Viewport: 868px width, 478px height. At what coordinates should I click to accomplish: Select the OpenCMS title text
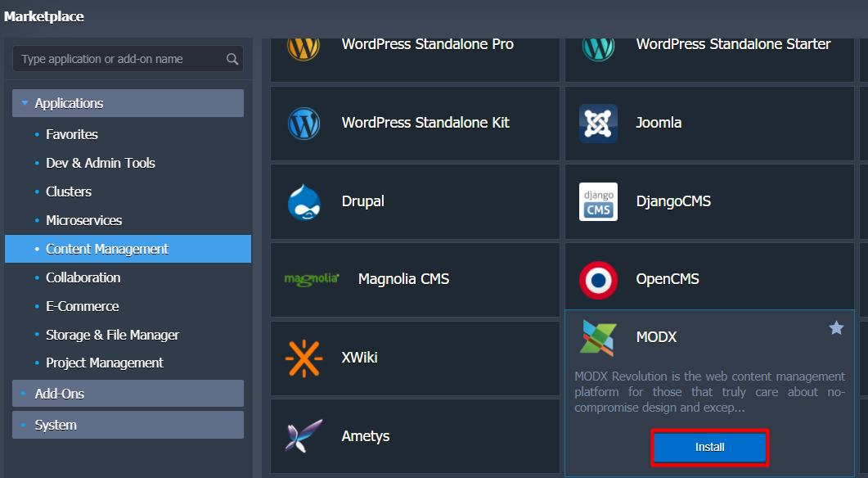pos(667,278)
